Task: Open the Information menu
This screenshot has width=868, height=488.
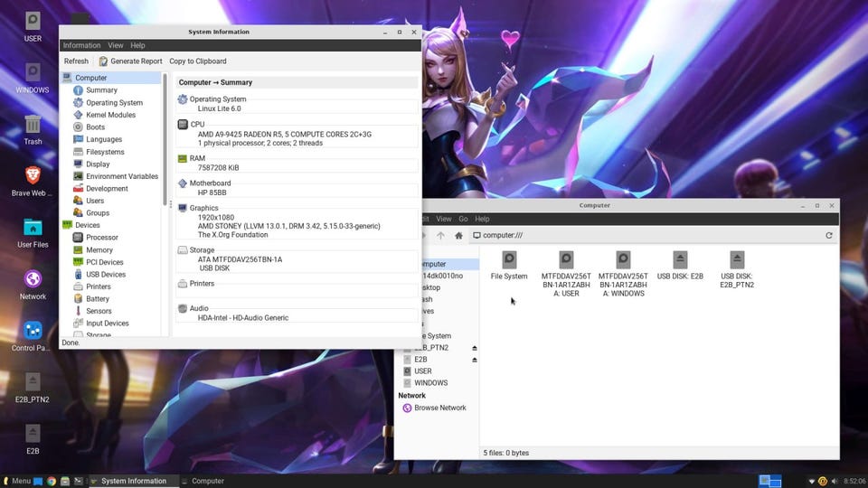Action: (x=81, y=45)
